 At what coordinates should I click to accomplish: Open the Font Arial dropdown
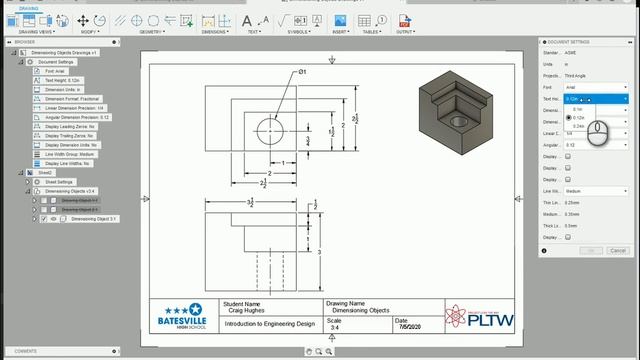tap(596, 87)
